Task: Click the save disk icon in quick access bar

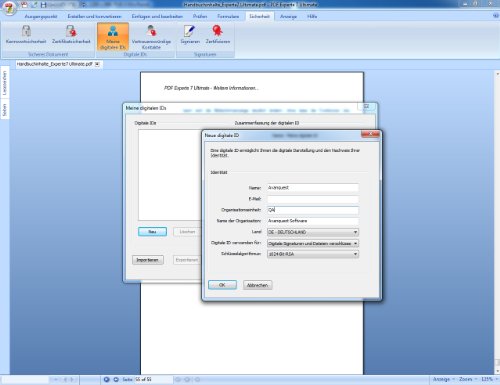Action: [43, 5]
